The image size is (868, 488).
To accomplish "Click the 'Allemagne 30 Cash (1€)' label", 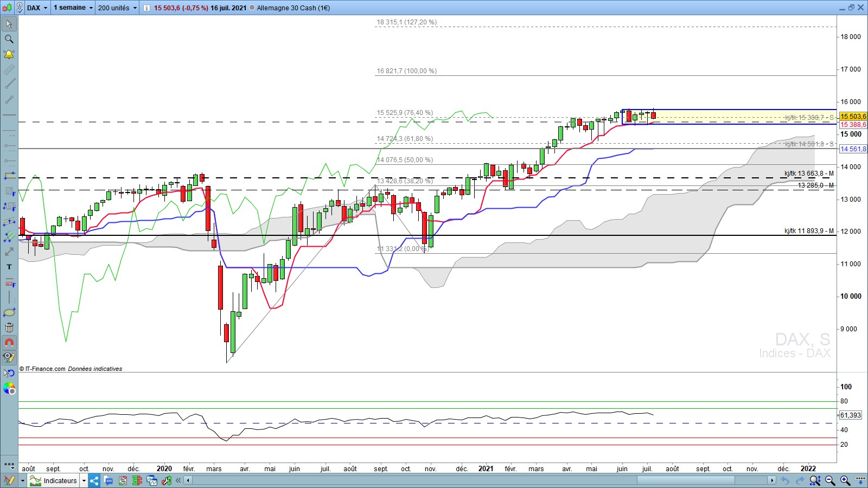I will pos(293,8).
